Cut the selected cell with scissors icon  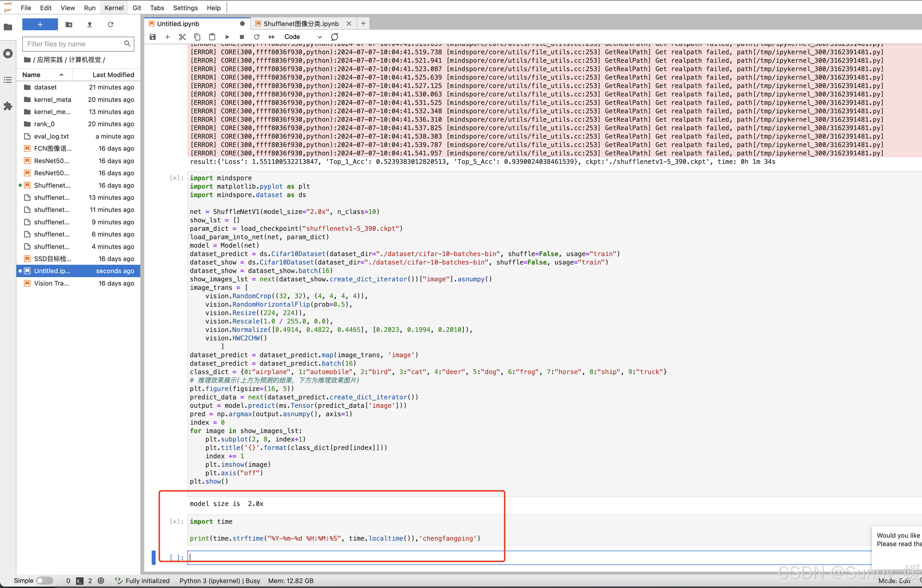click(x=182, y=37)
